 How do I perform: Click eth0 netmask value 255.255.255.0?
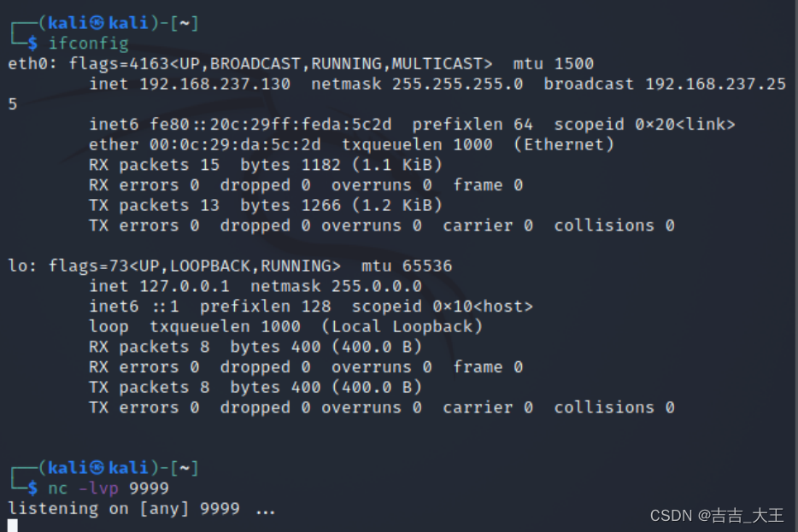click(x=457, y=84)
